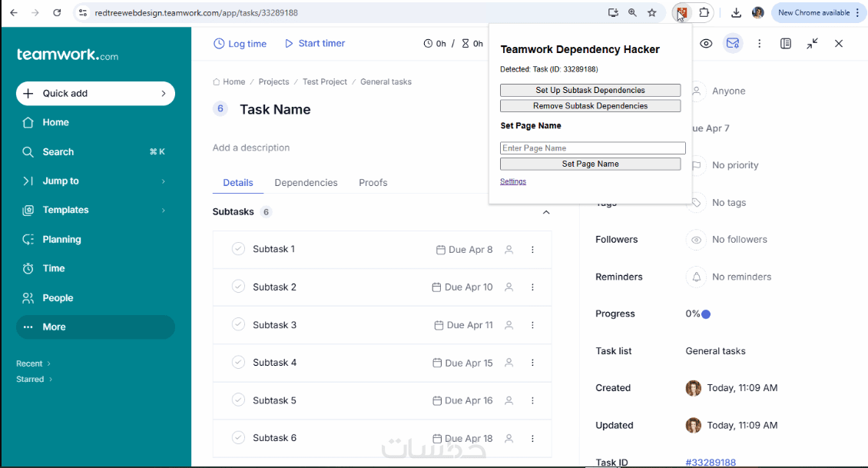Screen dimensions: 868x468
Task: Click assignee icon on Subtask 2
Action: click(509, 287)
